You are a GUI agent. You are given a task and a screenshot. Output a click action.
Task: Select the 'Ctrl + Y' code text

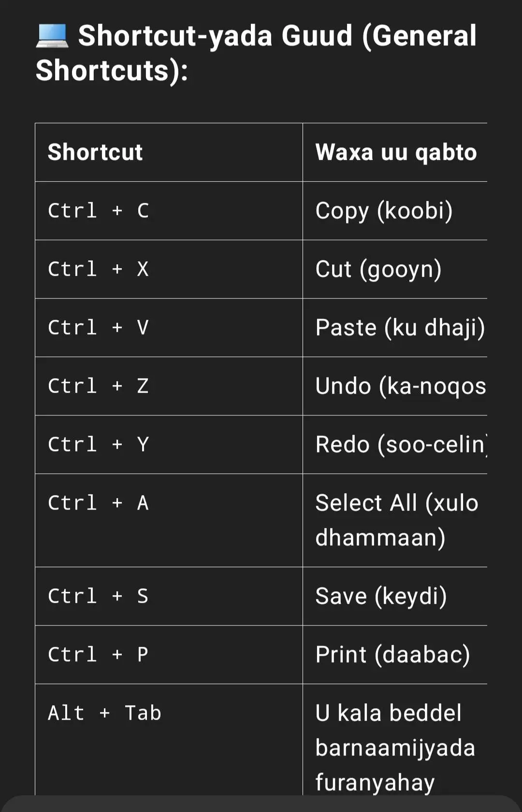tap(99, 444)
